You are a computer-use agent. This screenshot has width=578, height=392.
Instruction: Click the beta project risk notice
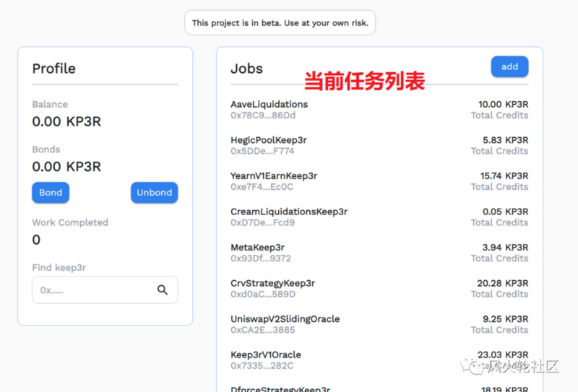(x=280, y=23)
